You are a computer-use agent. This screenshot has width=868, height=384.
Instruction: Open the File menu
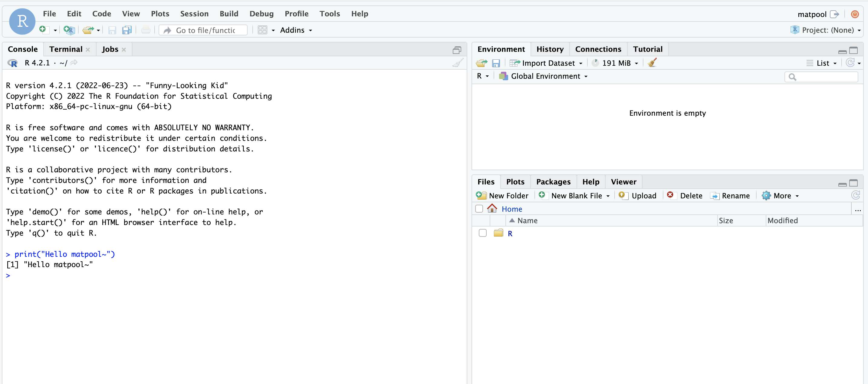pyautogui.click(x=50, y=14)
